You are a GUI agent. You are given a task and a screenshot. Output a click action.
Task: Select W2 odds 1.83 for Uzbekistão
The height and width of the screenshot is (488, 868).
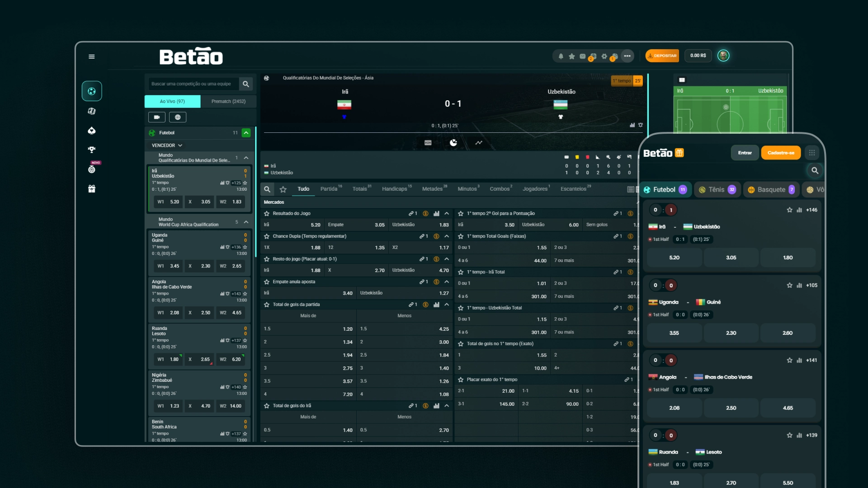click(231, 202)
